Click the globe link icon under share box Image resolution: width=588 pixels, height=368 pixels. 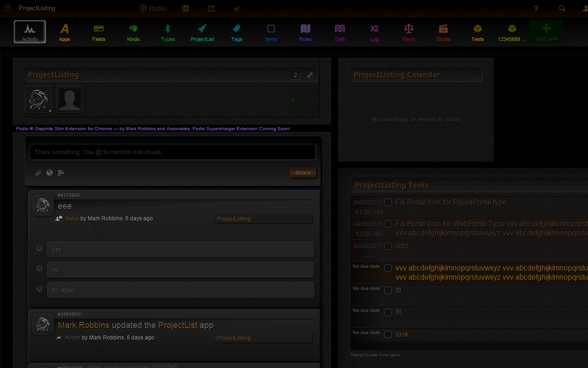coord(50,173)
